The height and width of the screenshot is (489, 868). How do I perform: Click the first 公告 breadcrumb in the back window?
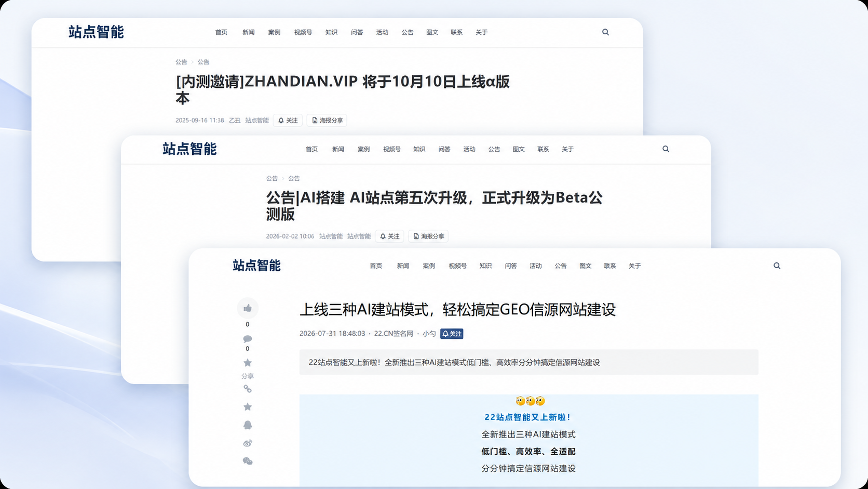(x=181, y=62)
